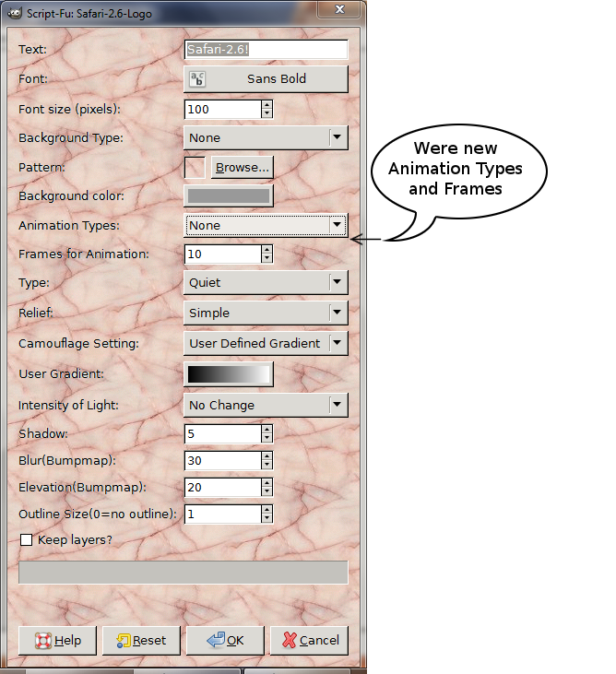
Task: Increase Elevation(Bumpmap) with up arrow
Action: [267, 483]
